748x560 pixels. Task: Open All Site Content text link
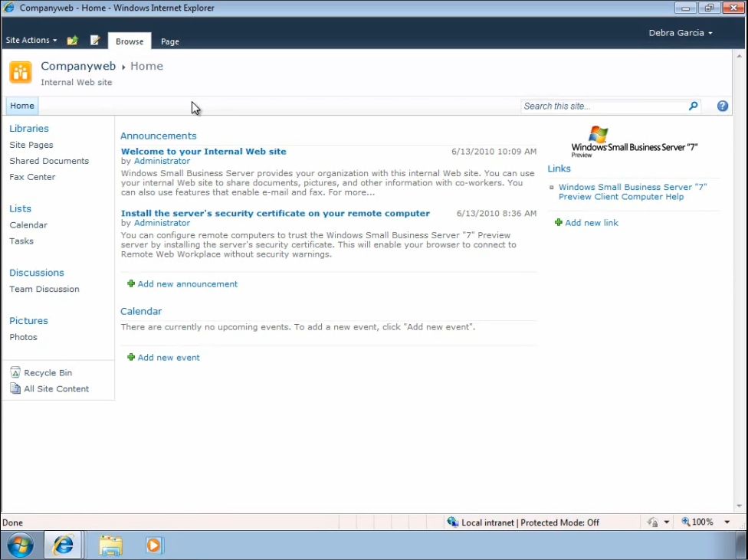[x=56, y=388]
